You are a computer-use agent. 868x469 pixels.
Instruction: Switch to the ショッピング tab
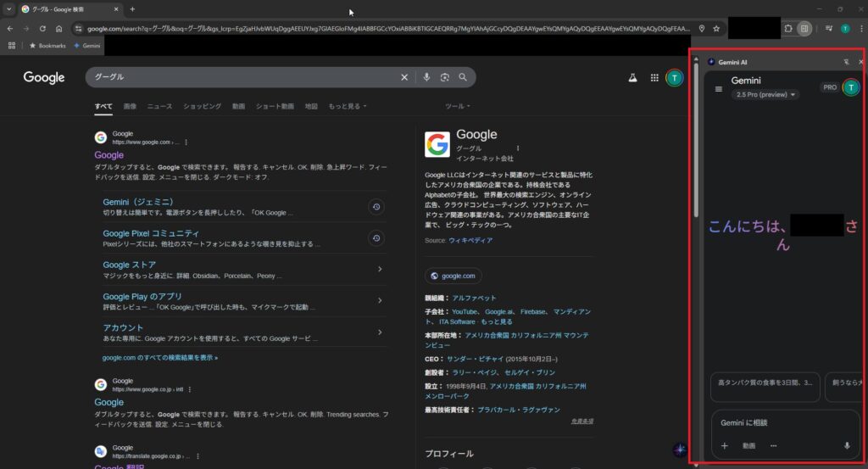(x=202, y=106)
